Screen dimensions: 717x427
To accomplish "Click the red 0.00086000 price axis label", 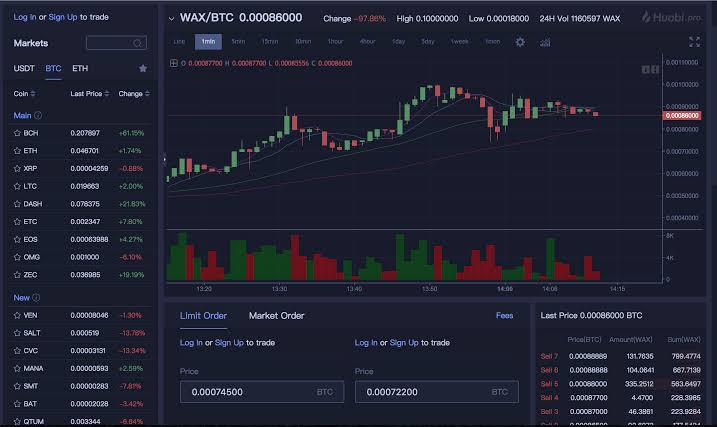I will [682, 116].
